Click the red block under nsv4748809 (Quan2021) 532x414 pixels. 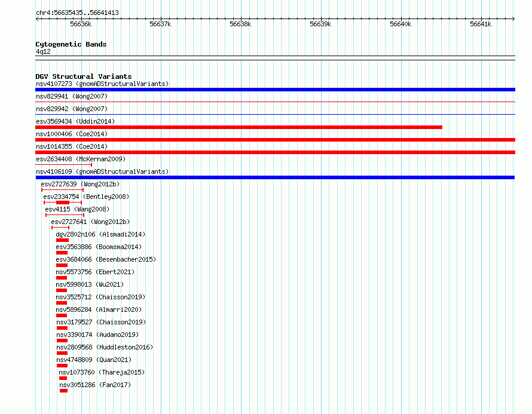point(62,366)
